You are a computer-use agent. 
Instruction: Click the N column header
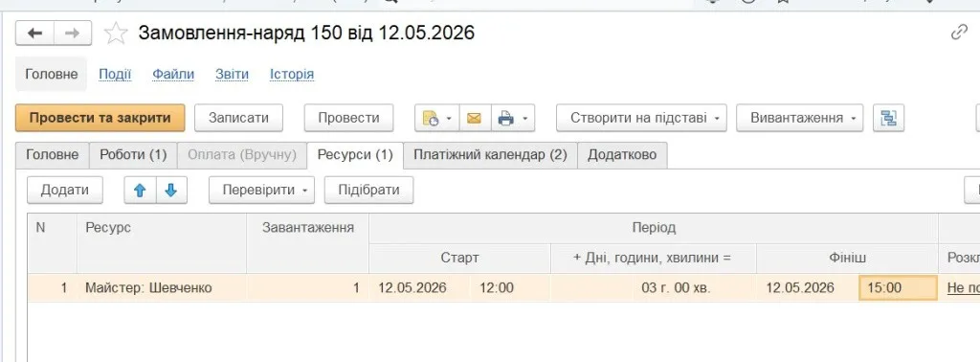tap(53, 243)
